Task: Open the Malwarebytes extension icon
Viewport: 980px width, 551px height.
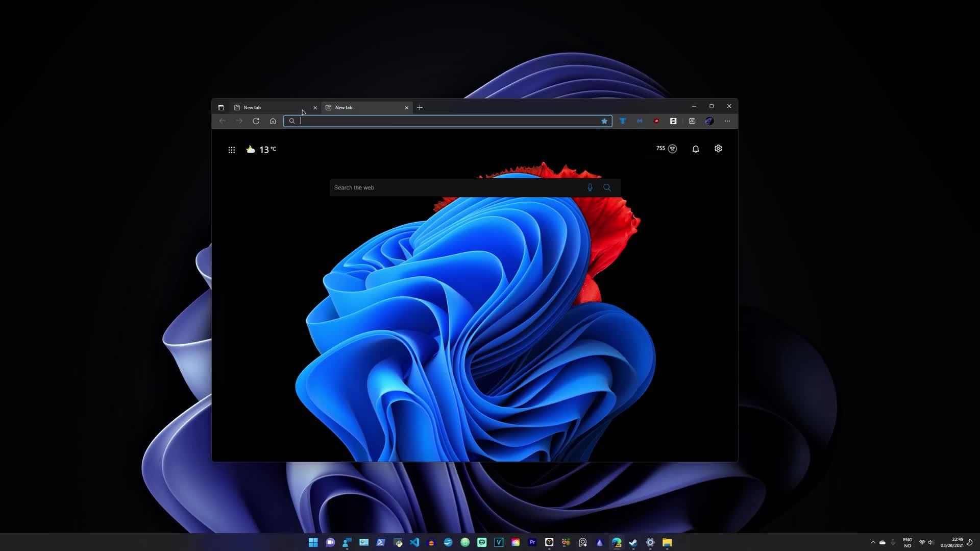Action: coord(640,121)
